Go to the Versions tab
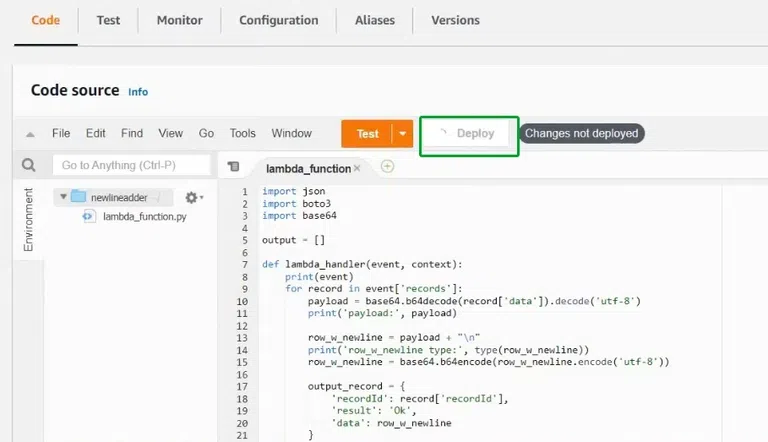Screen dimensions: 768x442 click(x=455, y=20)
